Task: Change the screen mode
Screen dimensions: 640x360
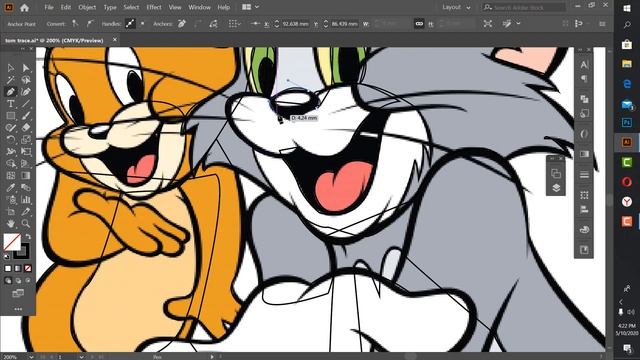Action: coord(18,293)
